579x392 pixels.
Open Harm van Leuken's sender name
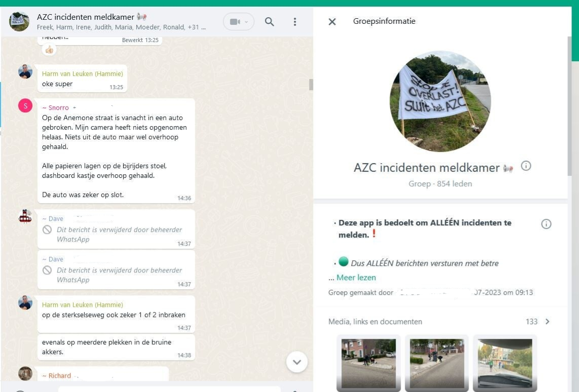click(x=82, y=73)
